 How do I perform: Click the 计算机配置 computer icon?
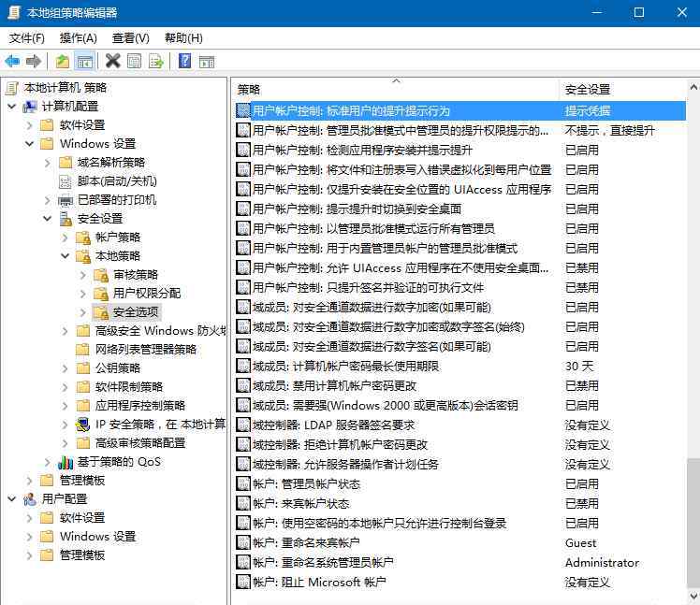[30, 107]
